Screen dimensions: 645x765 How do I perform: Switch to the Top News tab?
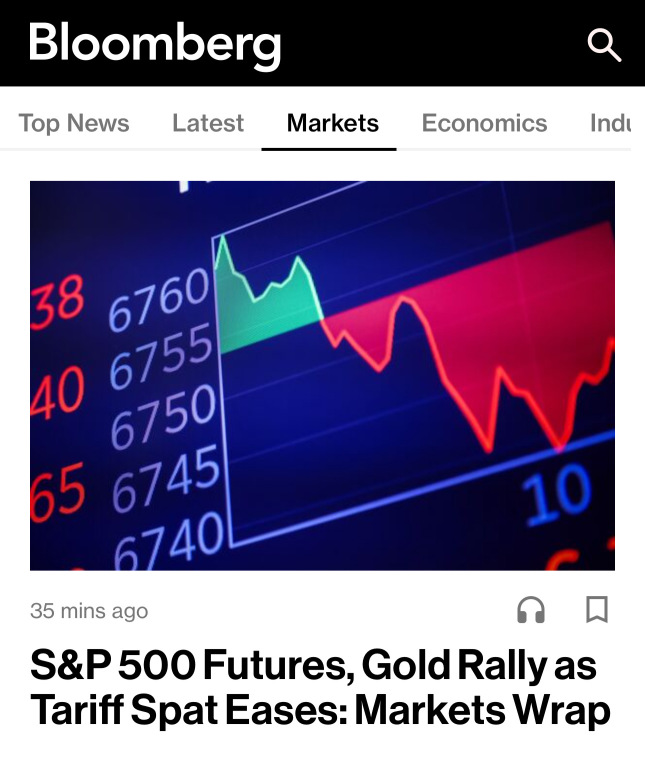(74, 123)
